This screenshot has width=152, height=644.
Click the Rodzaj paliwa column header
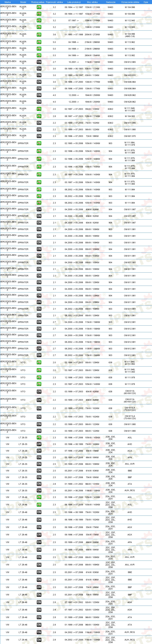click(38, 2)
